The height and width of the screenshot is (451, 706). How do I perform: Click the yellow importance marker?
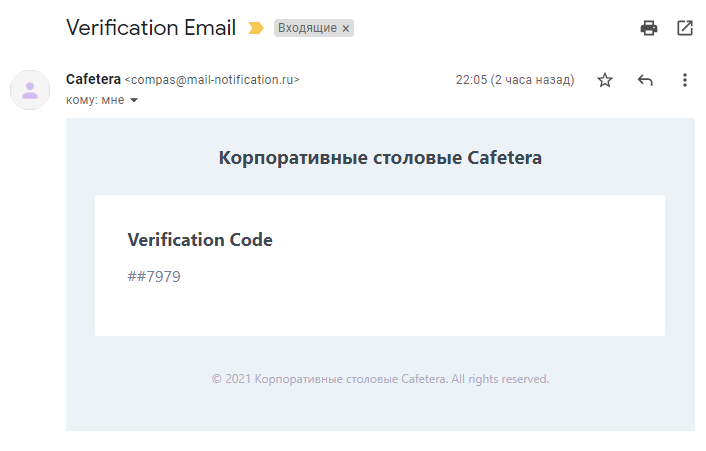coord(256,29)
